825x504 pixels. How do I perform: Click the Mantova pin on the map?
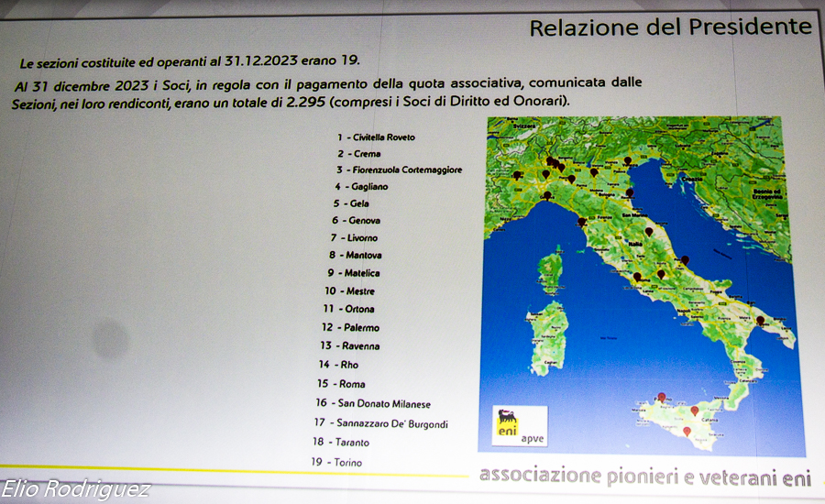[594, 172]
